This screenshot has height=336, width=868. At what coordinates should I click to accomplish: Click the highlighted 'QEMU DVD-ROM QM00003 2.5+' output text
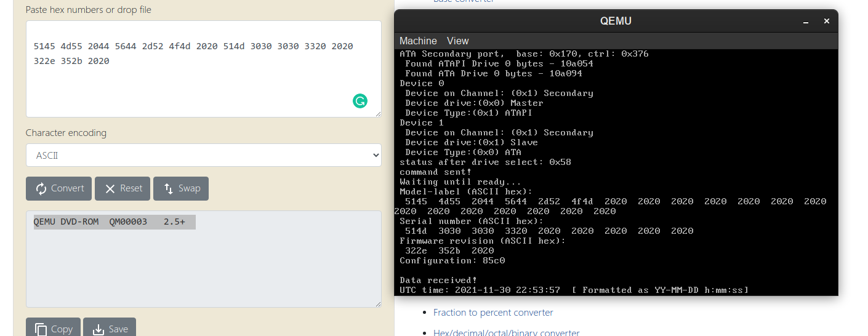(115, 222)
